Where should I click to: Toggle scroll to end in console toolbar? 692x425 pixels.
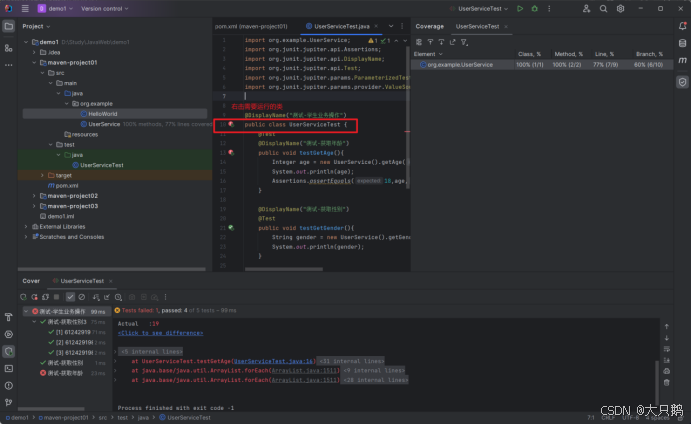pos(666,360)
